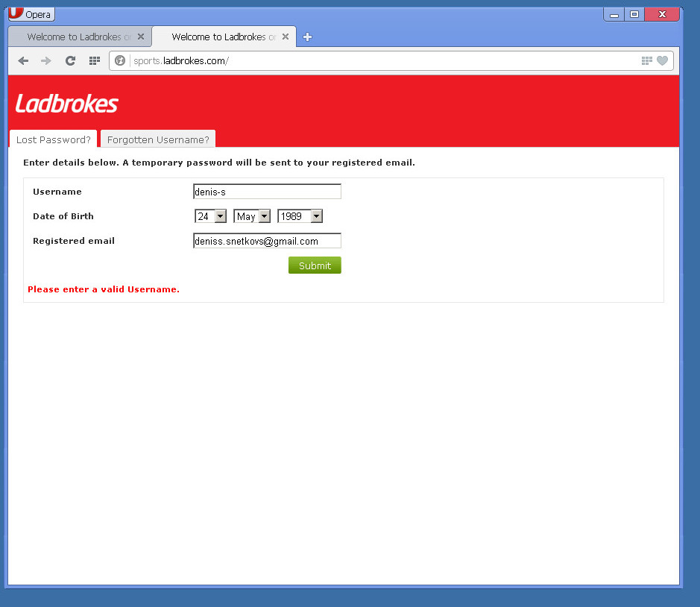
Task: Close the Opera window
Action: tap(663, 14)
